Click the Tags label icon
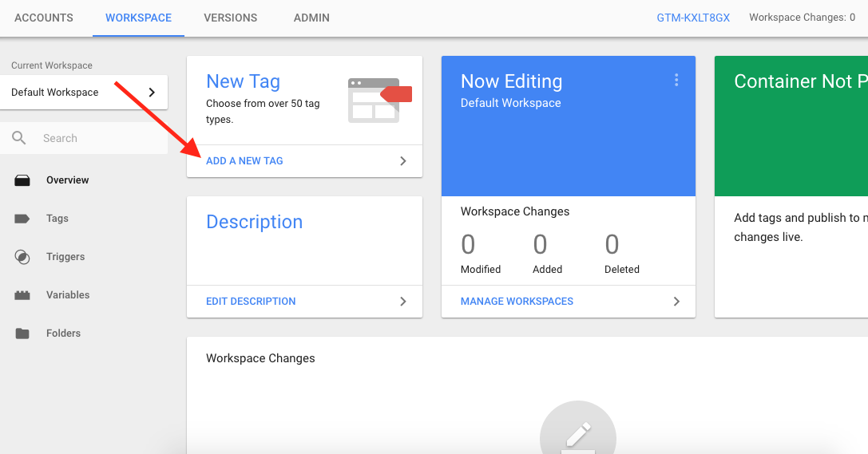Screen dimensions: 868x454 point(22,219)
